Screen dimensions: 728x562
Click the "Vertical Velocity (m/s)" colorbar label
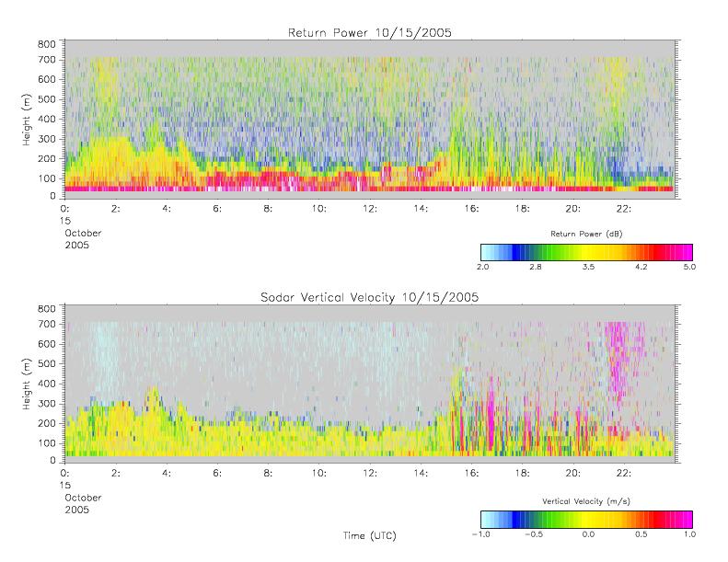586,501
